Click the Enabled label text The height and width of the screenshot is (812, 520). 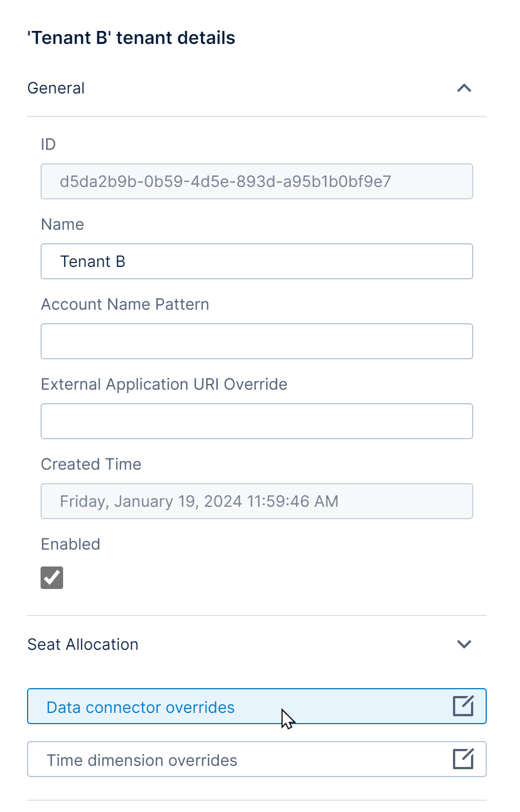click(70, 544)
